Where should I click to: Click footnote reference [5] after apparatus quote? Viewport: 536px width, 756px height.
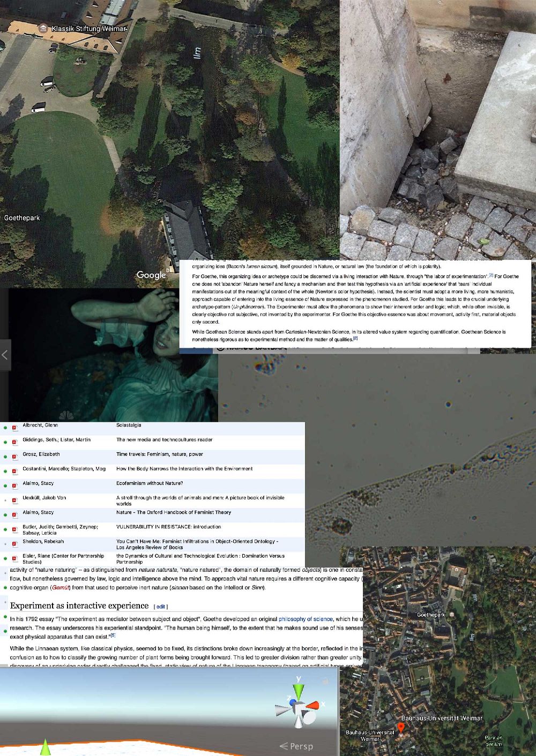pyautogui.click(x=113, y=635)
